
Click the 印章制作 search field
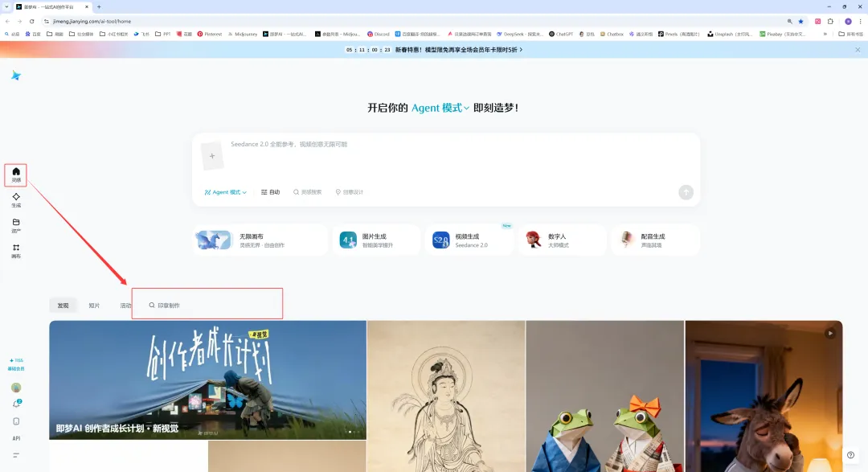[207, 306]
